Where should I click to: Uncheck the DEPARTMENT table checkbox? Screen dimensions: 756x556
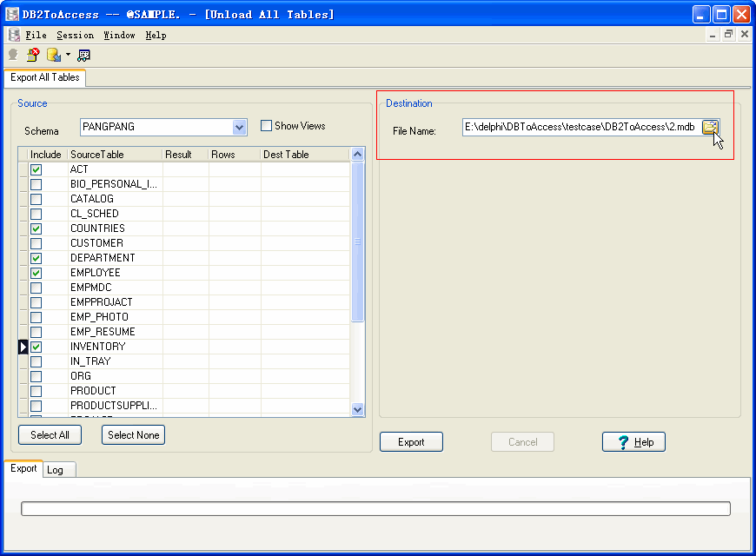pyautogui.click(x=36, y=258)
